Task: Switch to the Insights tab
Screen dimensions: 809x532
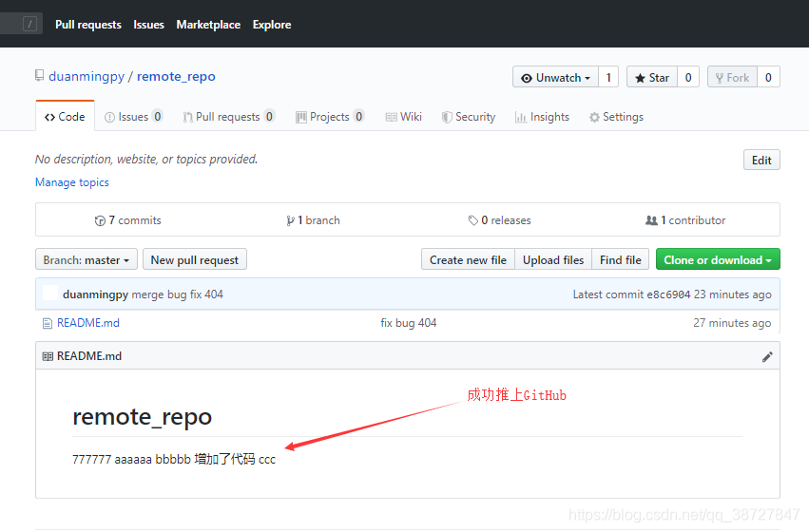Action: (542, 117)
